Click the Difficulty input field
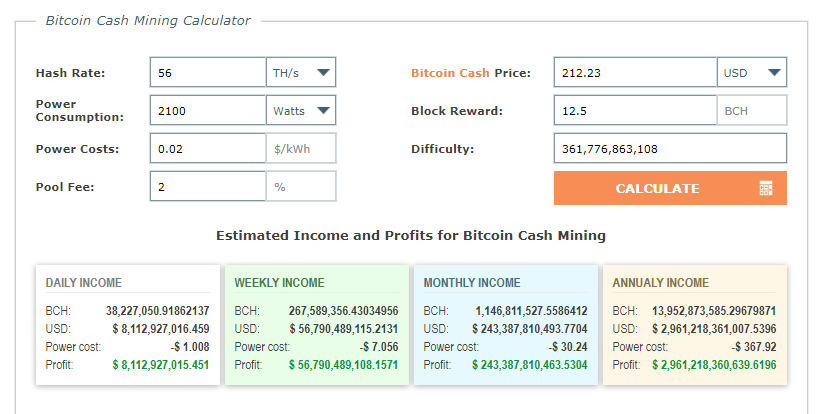 (x=670, y=149)
